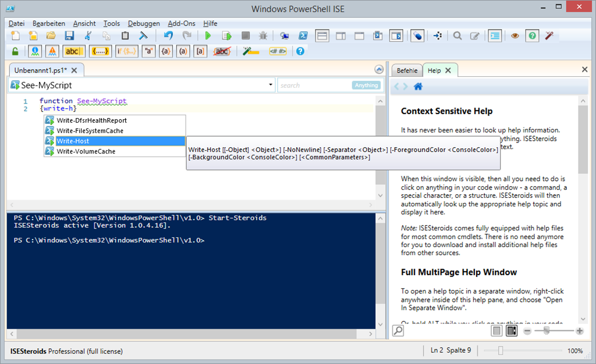The width and height of the screenshot is (596, 364).
Task: Open the Datei menu
Action: pos(17,23)
